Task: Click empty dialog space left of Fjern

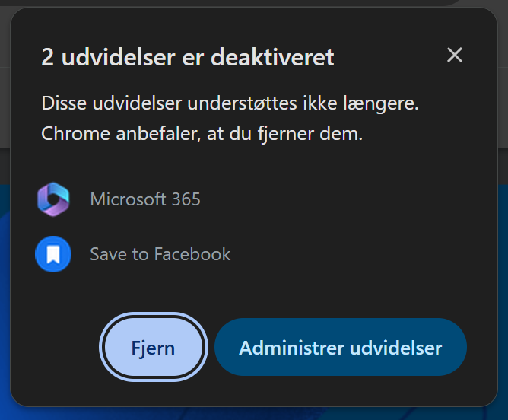Action: [55, 347]
